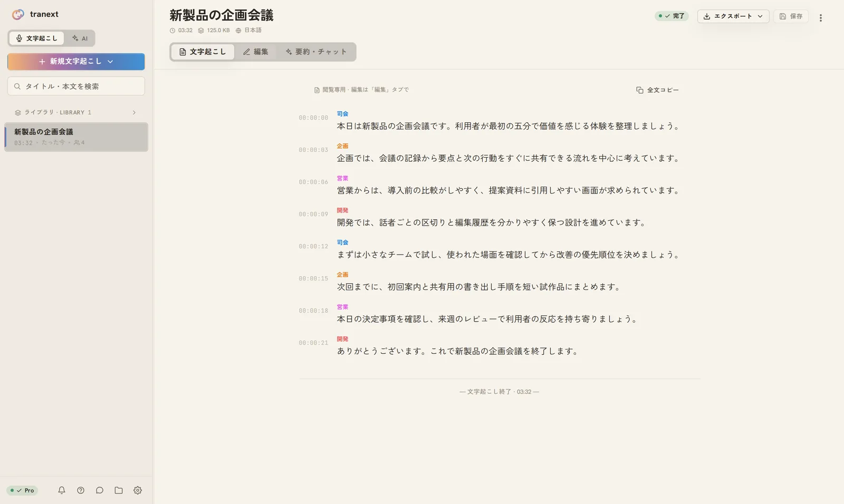
Task: Open the three-dot more options menu
Action: pos(821,18)
